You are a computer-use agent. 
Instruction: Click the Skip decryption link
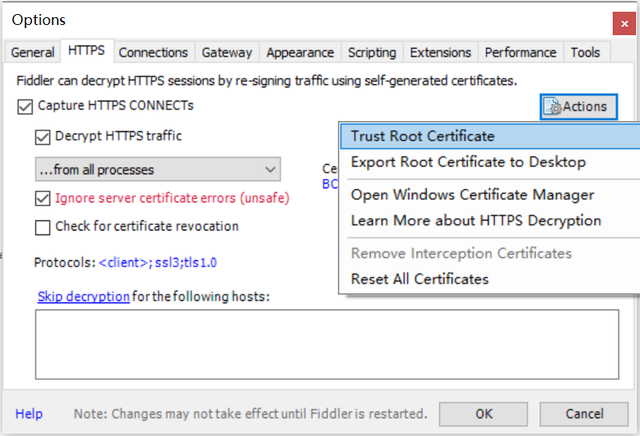(84, 296)
